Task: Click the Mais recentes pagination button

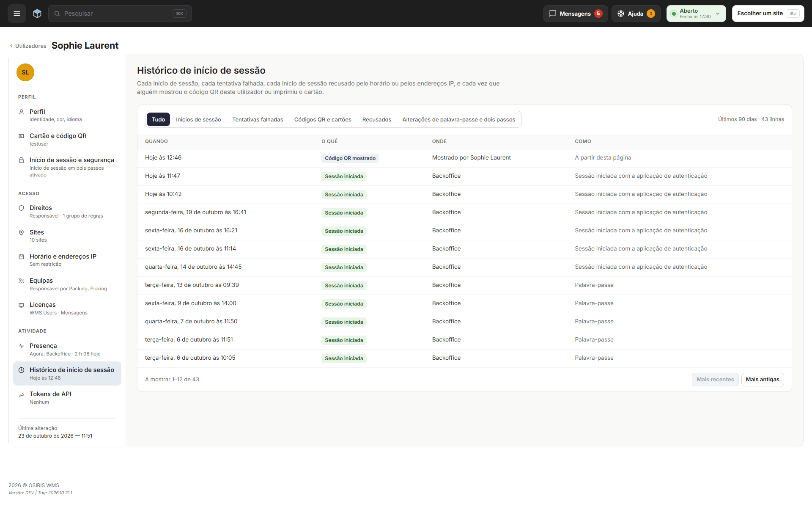Action: coord(715,380)
